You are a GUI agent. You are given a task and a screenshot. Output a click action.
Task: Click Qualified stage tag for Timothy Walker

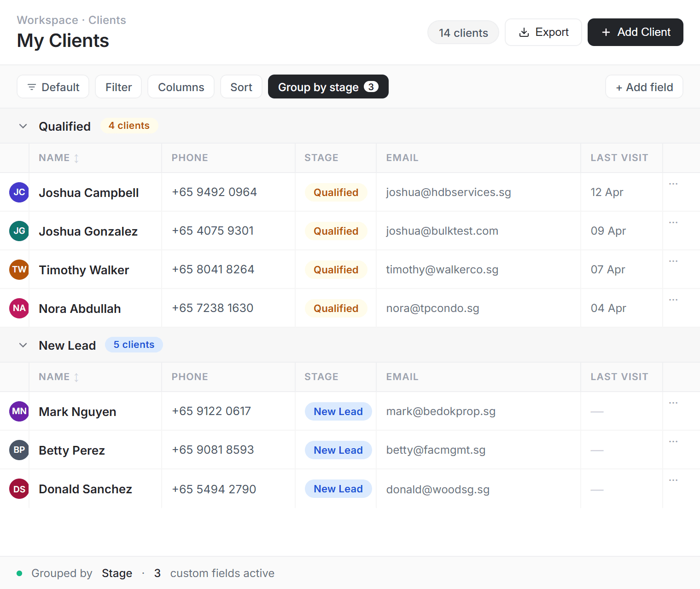click(x=336, y=270)
